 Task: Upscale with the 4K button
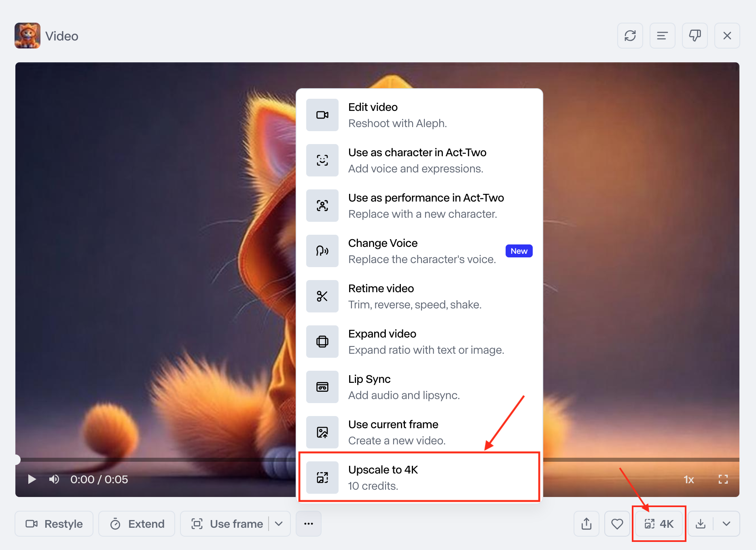coord(659,524)
